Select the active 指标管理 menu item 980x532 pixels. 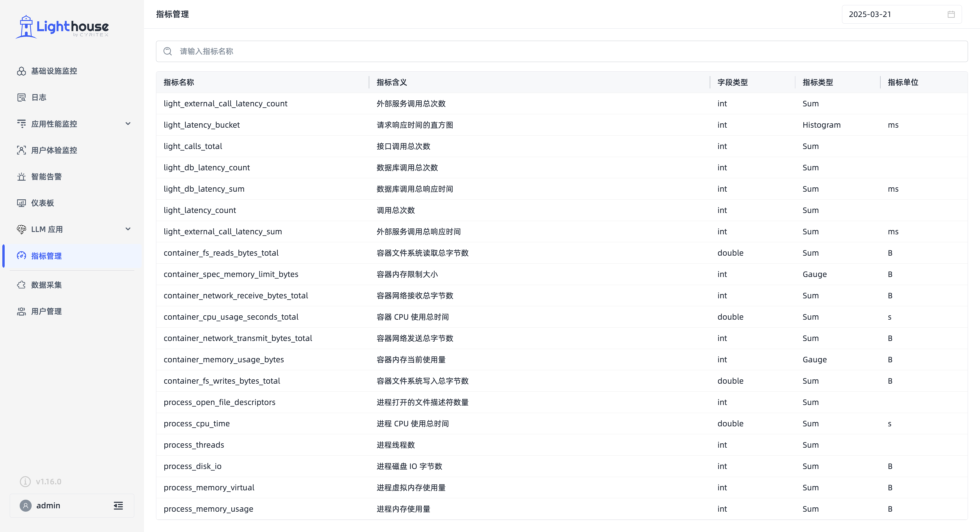pyautogui.click(x=73, y=256)
